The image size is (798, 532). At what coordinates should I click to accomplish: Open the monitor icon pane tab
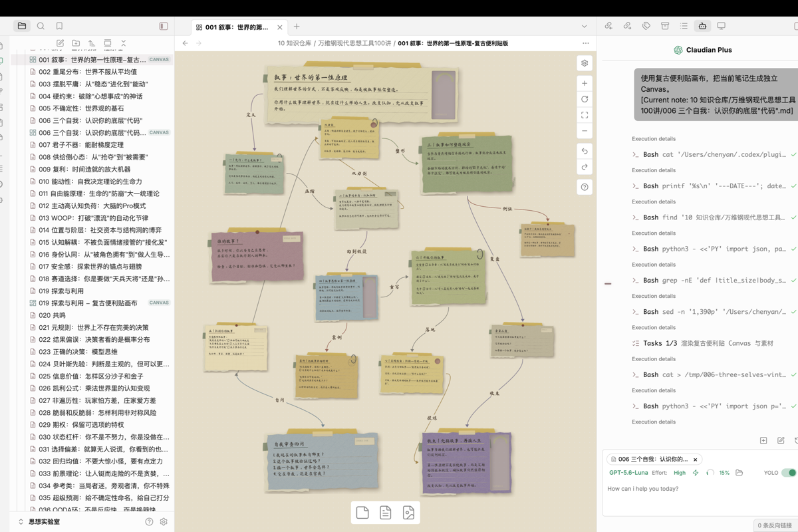(x=721, y=26)
